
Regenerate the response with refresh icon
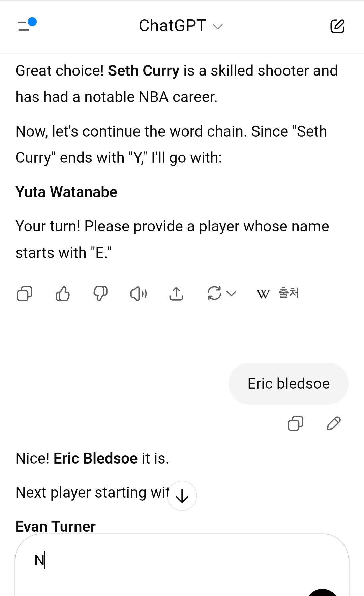[214, 293]
